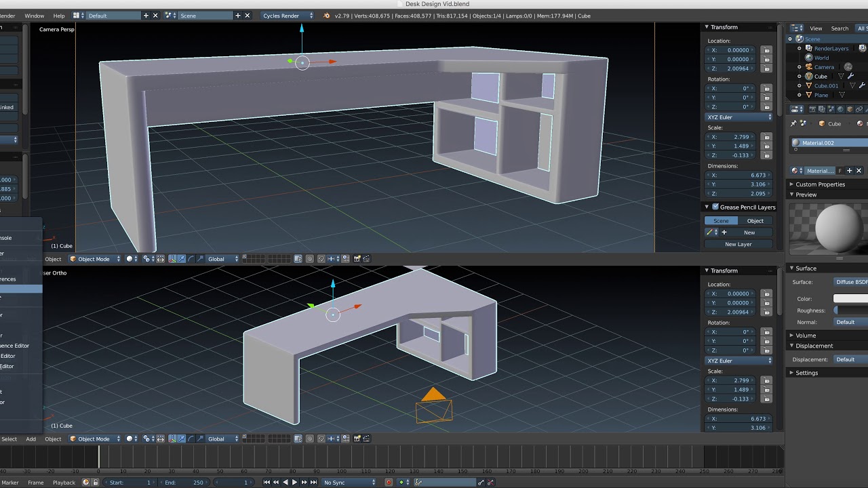This screenshot has width=868, height=488.
Task: Toggle the snap magnet icon in top viewport header
Action: coord(321,259)
